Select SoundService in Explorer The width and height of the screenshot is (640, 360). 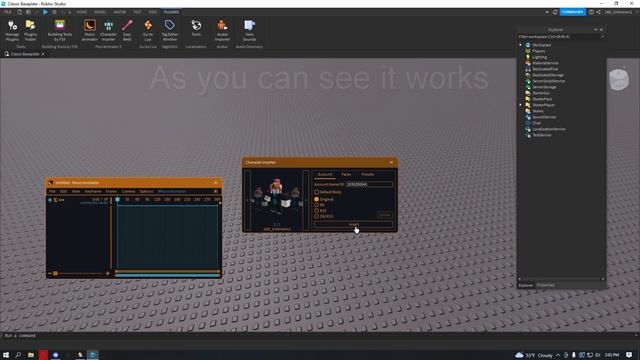[x=544, y=117]
